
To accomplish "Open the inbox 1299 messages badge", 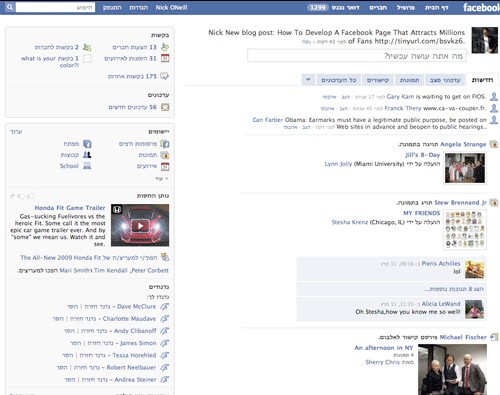I will (x=317, y=7).
